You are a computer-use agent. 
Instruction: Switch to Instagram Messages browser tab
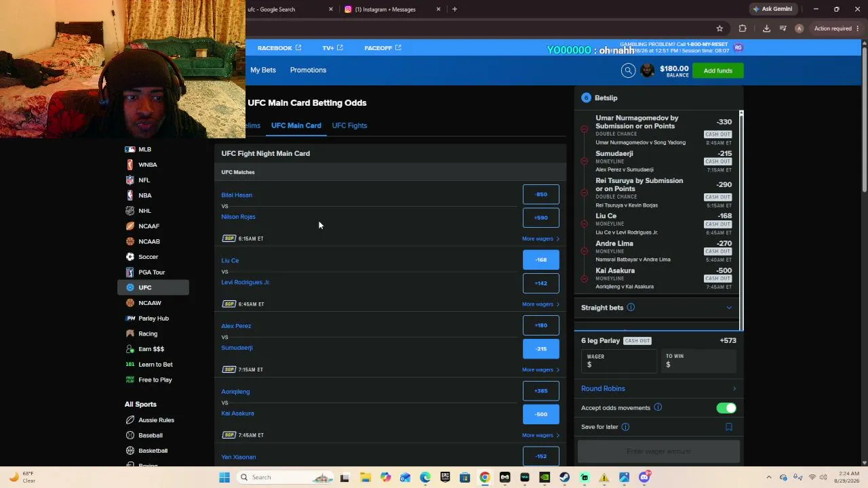pyautogui.click(x=391, y=9)
